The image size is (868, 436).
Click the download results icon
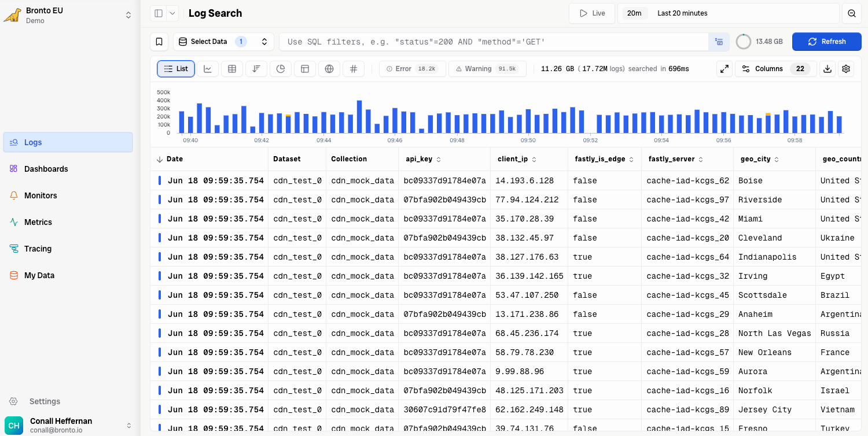coord(827,69)
